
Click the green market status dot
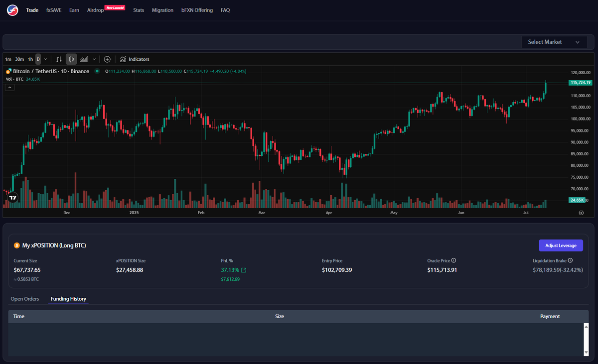coord(97,71)
